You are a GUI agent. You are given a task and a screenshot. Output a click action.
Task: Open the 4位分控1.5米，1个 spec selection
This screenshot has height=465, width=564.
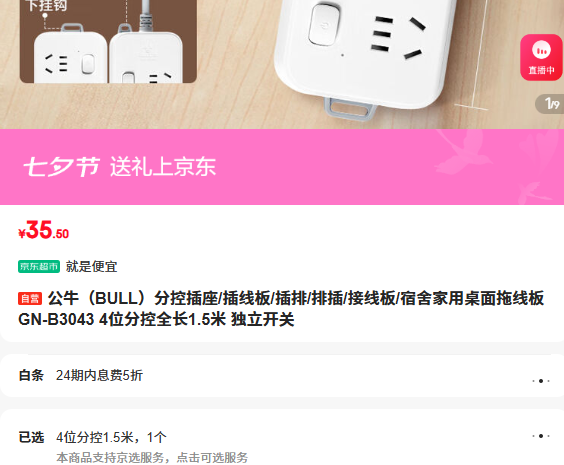tap(111, 437)
